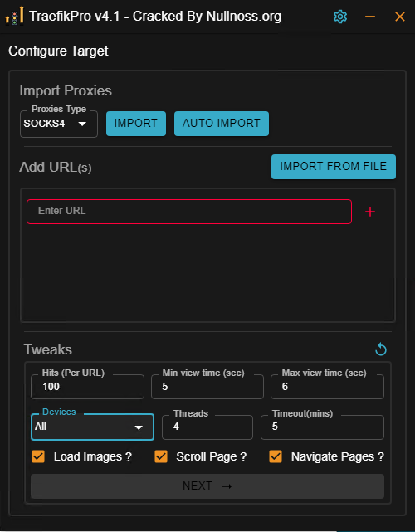Click the NEXT arrow button
Image resolution: width=415 pixels, height=532 pixels.
[x=207, y=486]
